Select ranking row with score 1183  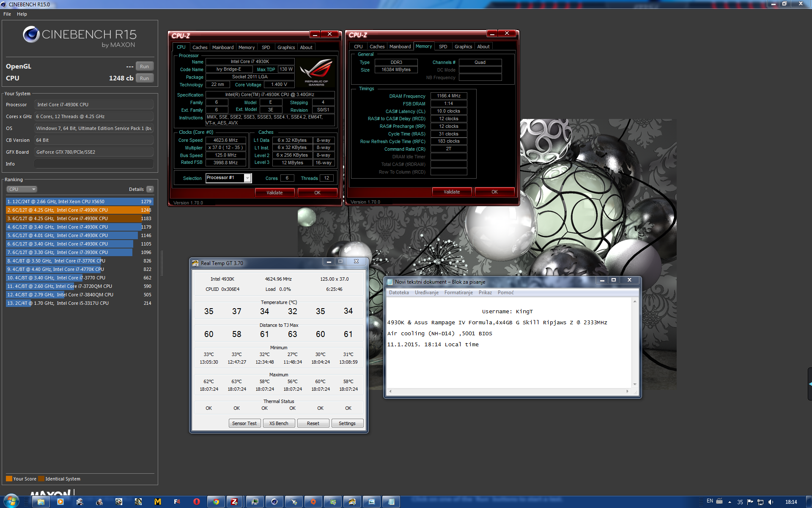(x=80, y=218)
